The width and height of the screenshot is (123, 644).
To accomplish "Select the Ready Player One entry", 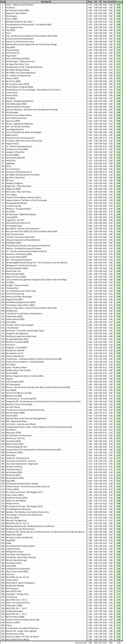I will pyautogui.click(x=13, y=271).
